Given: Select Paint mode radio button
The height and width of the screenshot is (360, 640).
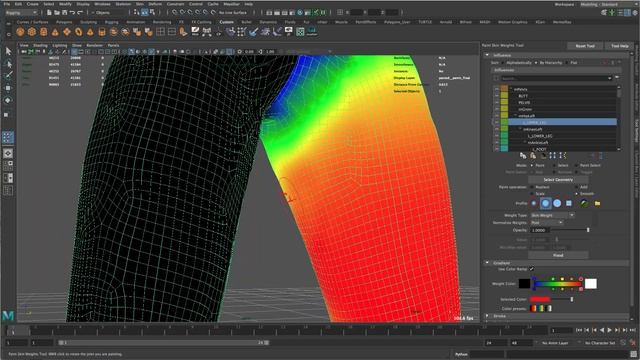Looking at the screenshot, I should point(532,165).
